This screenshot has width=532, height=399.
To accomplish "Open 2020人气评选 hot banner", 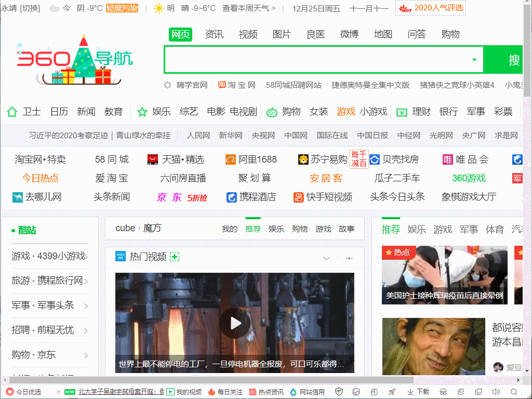I will (431, 8).
